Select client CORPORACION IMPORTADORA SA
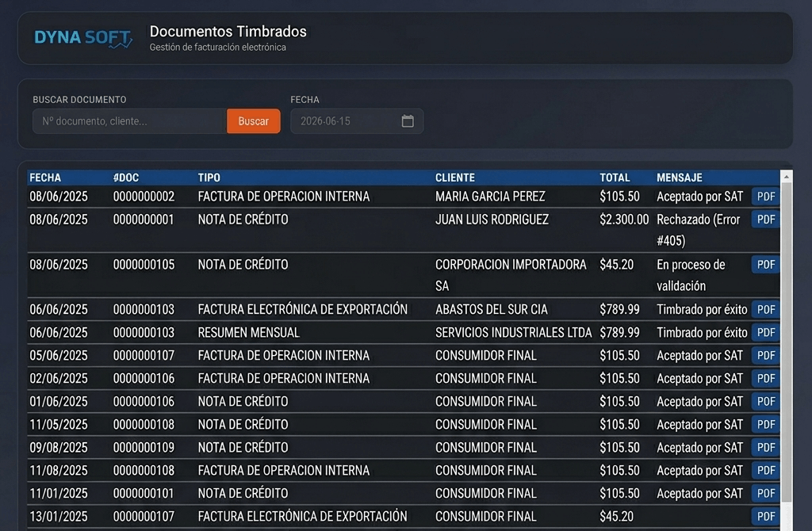812x531 pixels. [511, 275]
